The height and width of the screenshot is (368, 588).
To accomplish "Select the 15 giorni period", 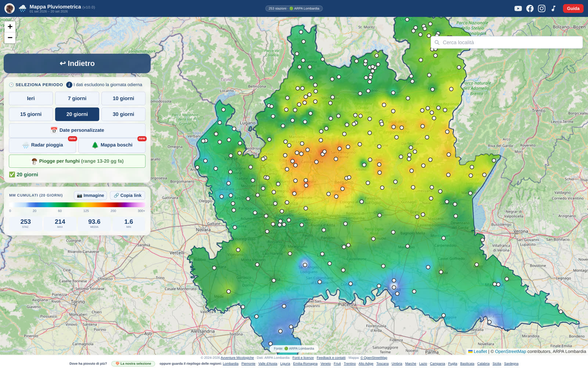I will click(x=31, y=114).
